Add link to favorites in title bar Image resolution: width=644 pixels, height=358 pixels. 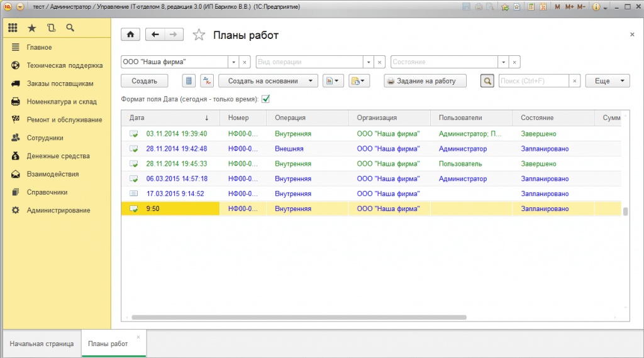click(505, 6)
